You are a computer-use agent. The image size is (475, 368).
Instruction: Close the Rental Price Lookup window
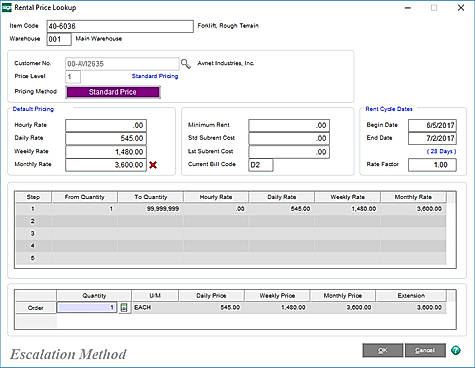(461, 8)
